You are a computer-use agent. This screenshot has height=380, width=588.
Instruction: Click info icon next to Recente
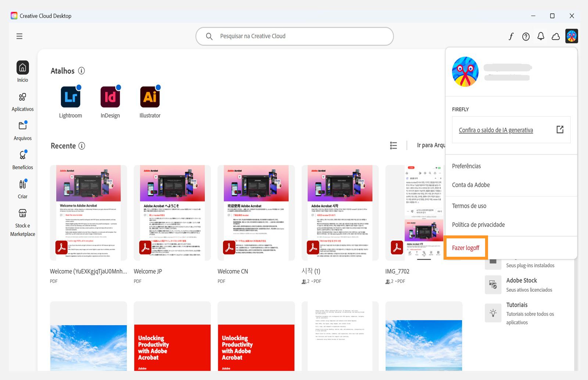pos(82,146)
